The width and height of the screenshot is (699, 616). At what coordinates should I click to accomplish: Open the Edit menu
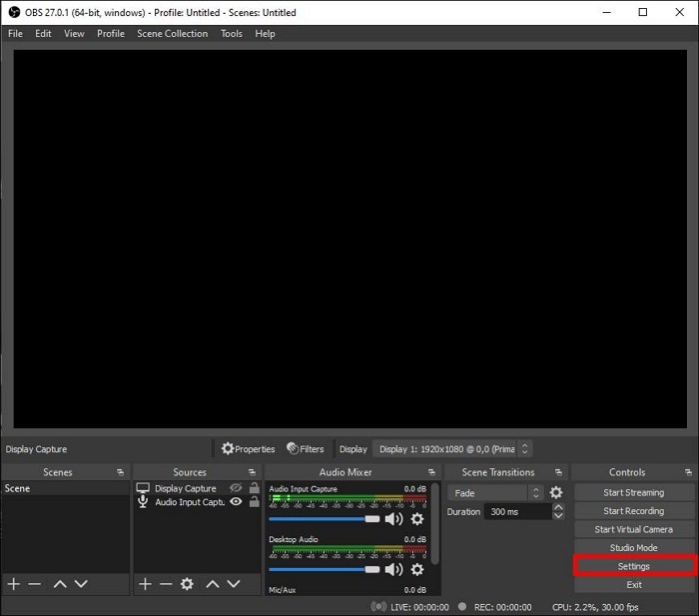(43, 33)
